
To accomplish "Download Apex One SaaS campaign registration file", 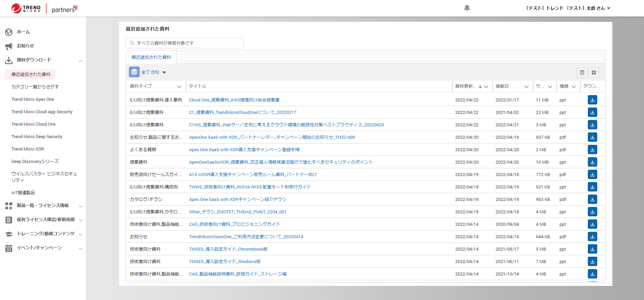I will [x=592, y=150].
